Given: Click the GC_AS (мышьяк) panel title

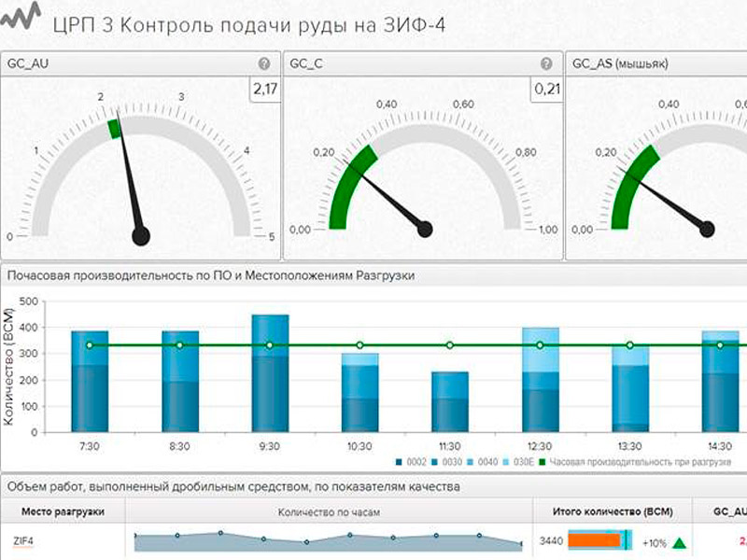Looking at the screenshot, I should click(620, 63).
